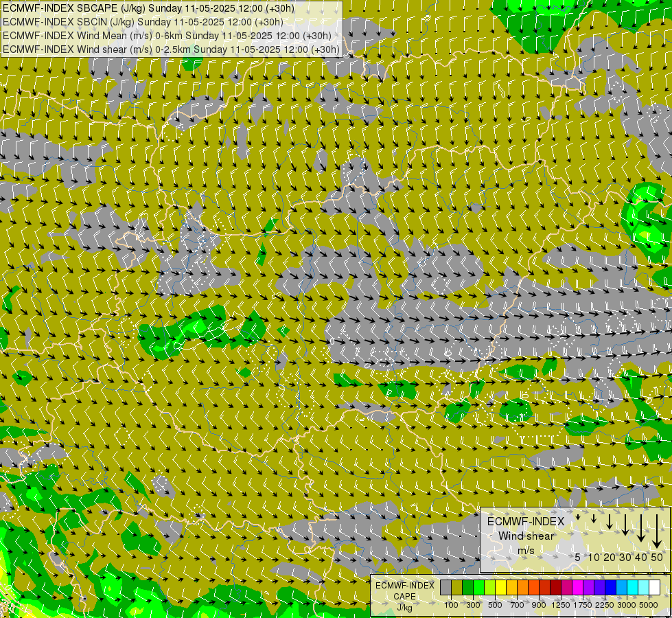Pick the orange CAPE swatch after 700

pos(523,587)
